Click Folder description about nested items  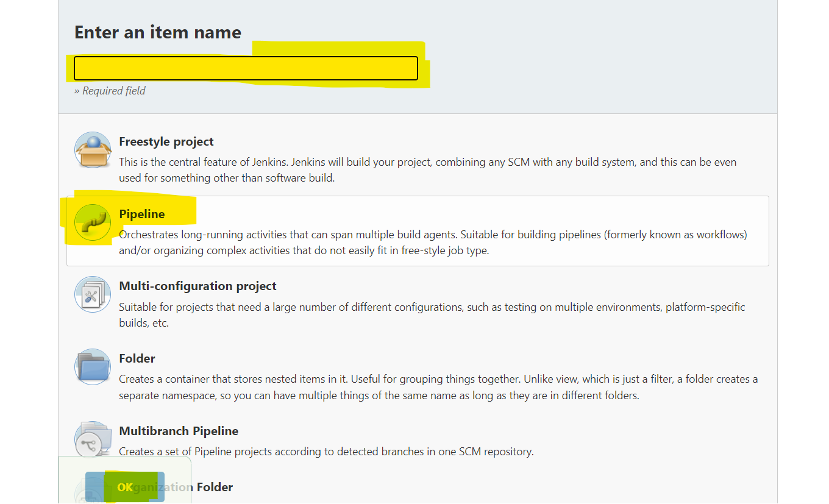click(438, 387)
